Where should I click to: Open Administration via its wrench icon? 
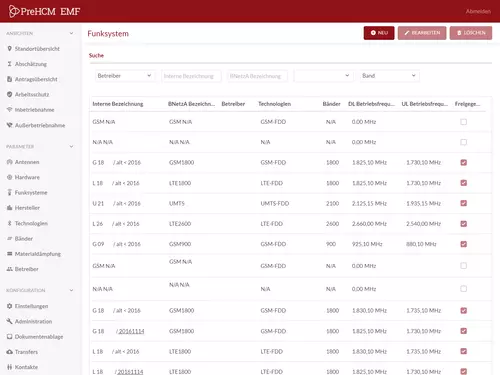[x=9, y=321]
